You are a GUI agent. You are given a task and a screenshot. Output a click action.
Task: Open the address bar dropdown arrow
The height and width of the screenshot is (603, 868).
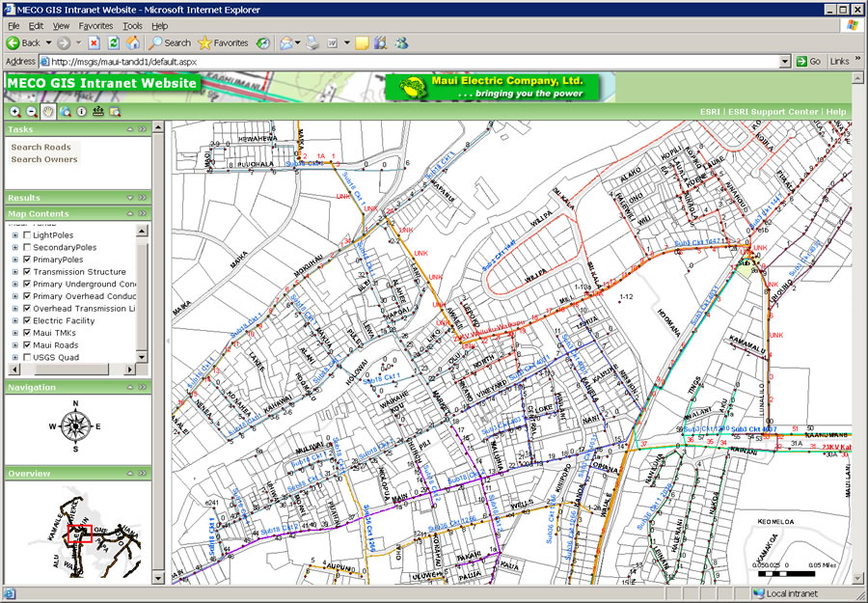click(784, 62)
